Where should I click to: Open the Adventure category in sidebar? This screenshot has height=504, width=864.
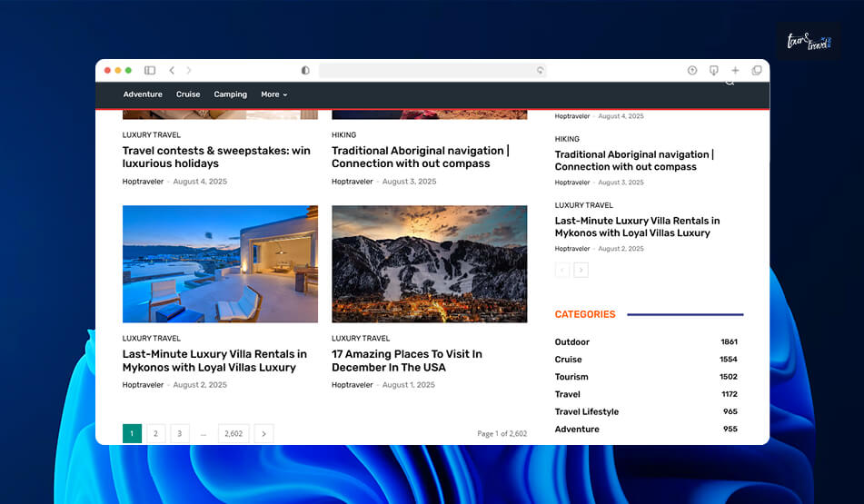pyautogui.click(x=577, y=430)
